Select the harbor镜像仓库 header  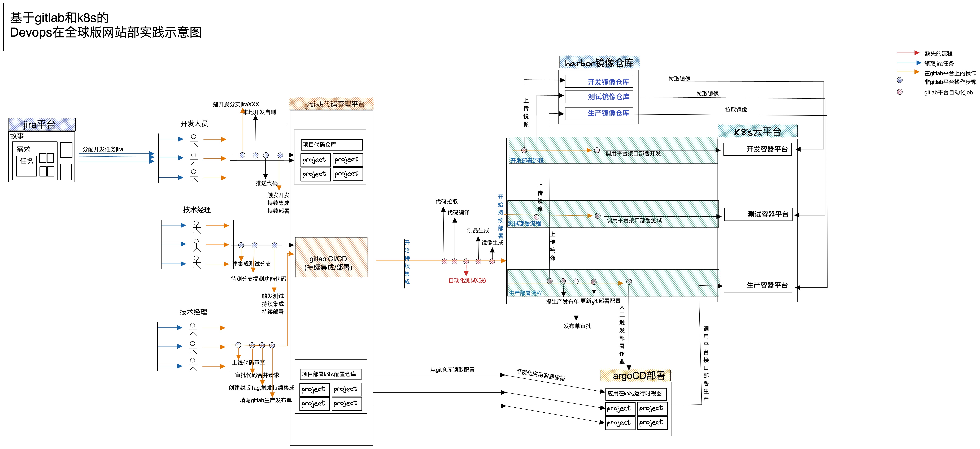click(599, 62)
